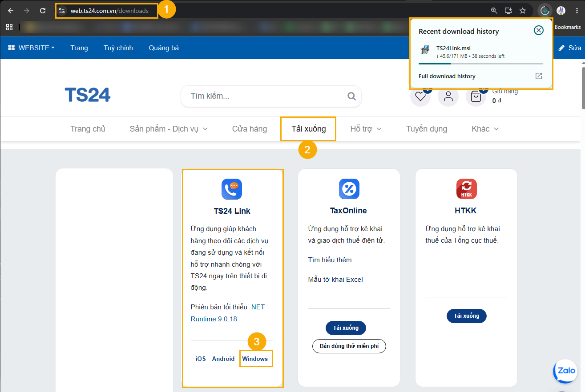Reload the page with refresh icon

click(x=43, y=11)
